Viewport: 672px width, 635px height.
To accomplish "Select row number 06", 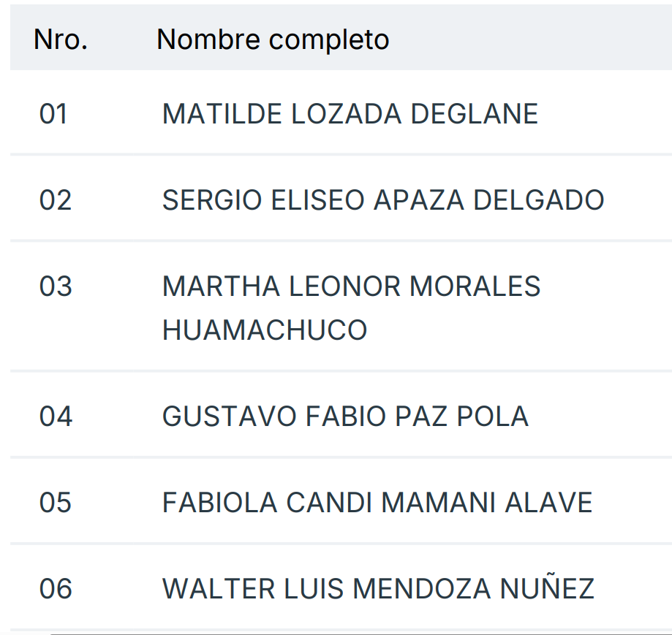I will 56,589.
